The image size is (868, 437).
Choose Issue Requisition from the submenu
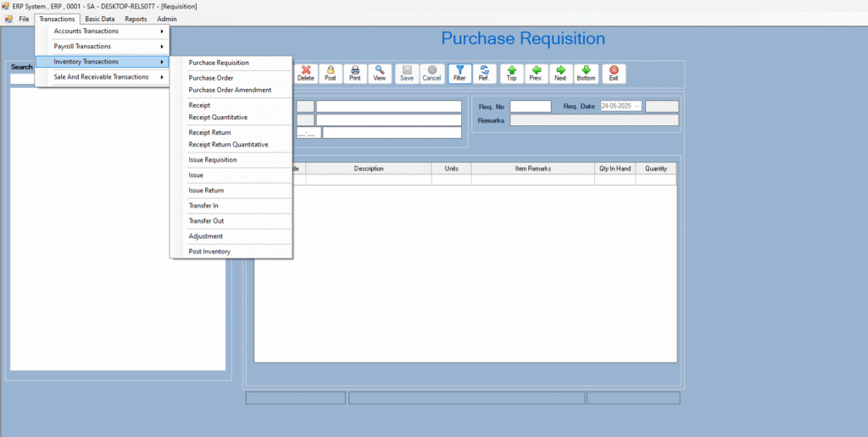click(x=213, y=160)
